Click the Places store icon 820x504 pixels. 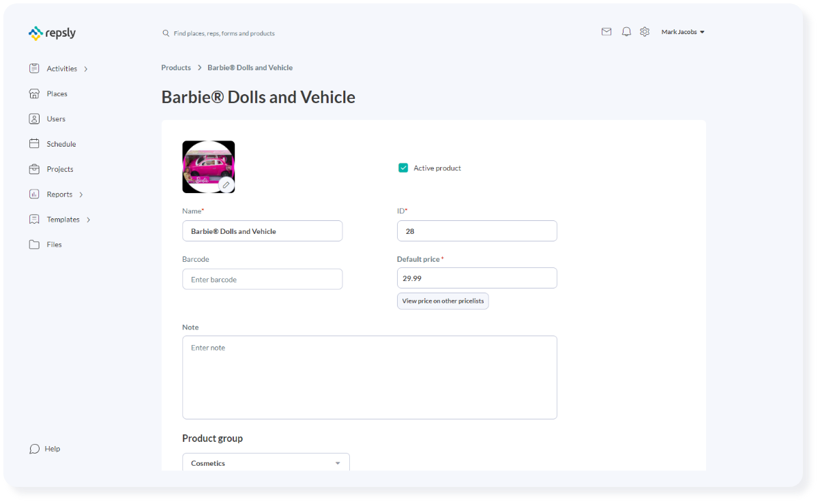34,94
